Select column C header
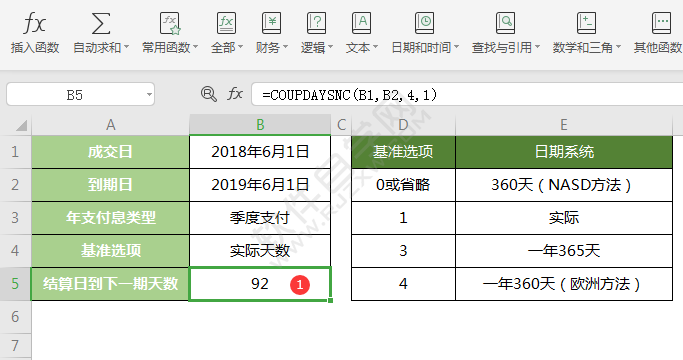This screenshot has width=683, height=360. 341,125
